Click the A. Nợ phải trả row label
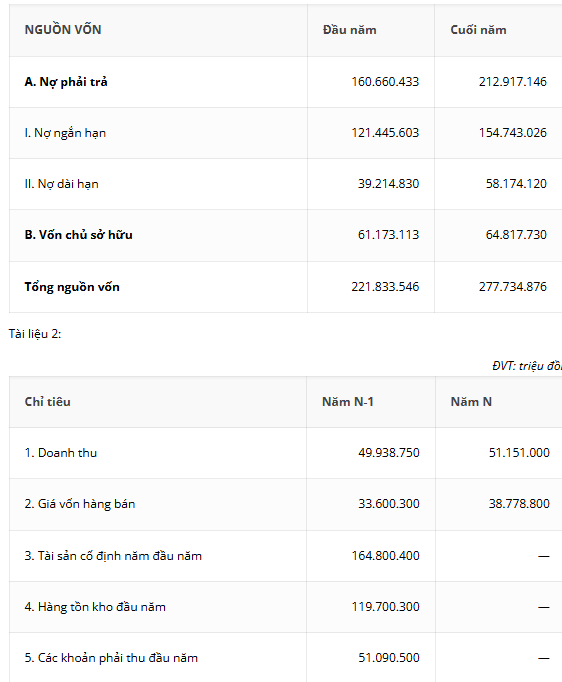This screenshot has height=682, width=562. pos(66,82)
